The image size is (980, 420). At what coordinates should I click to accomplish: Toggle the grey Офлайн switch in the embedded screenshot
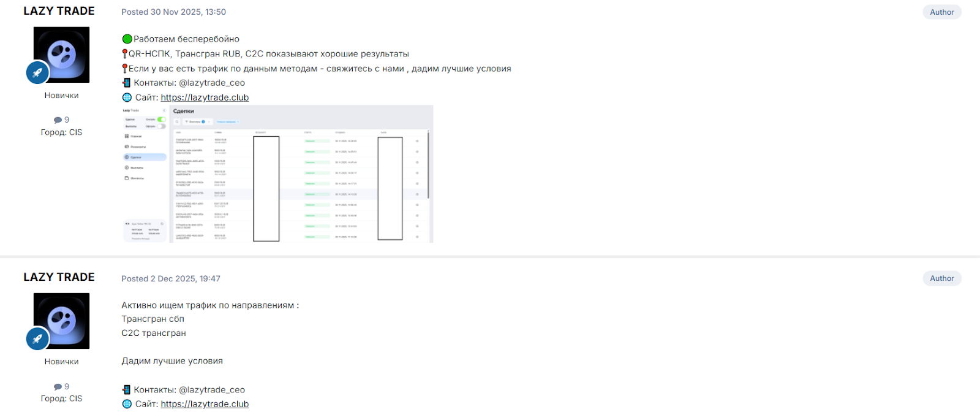coord(162,126)
